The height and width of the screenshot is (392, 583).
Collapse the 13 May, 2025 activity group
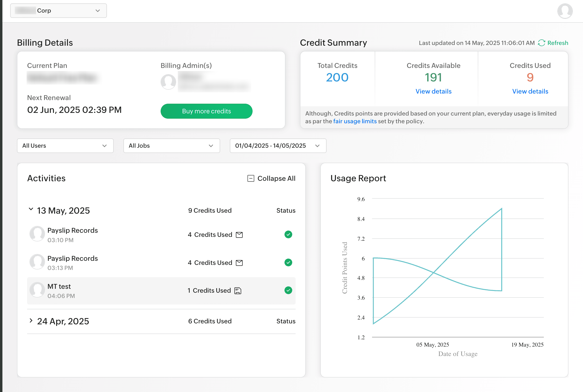[31, 209]
